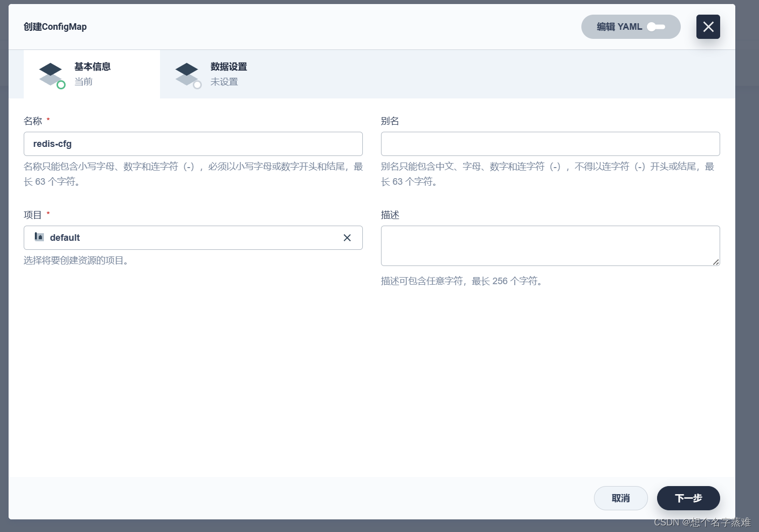Click the 描述 text area
Image resolution: width=759 pixels, height=532 pixels.
[x=550, y=246]
